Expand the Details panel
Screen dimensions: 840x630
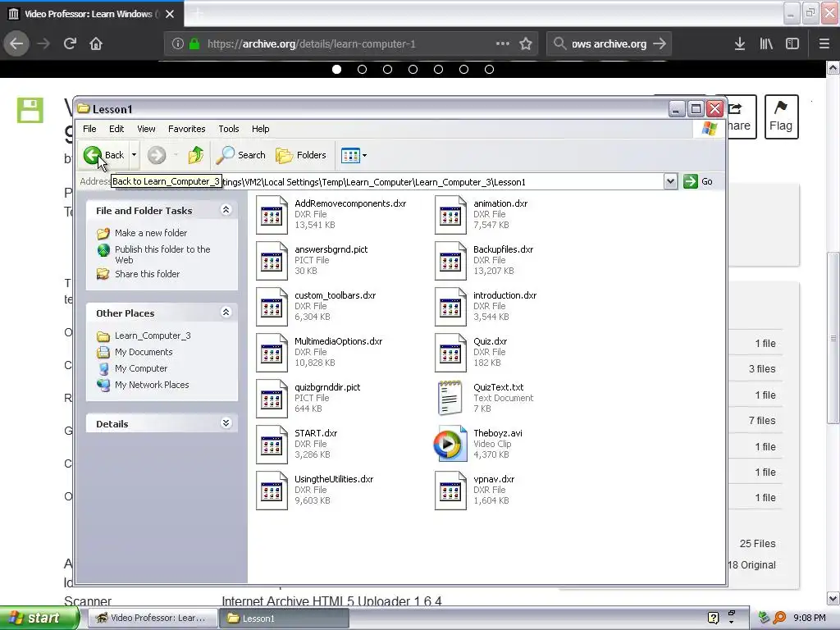[226, 423]
